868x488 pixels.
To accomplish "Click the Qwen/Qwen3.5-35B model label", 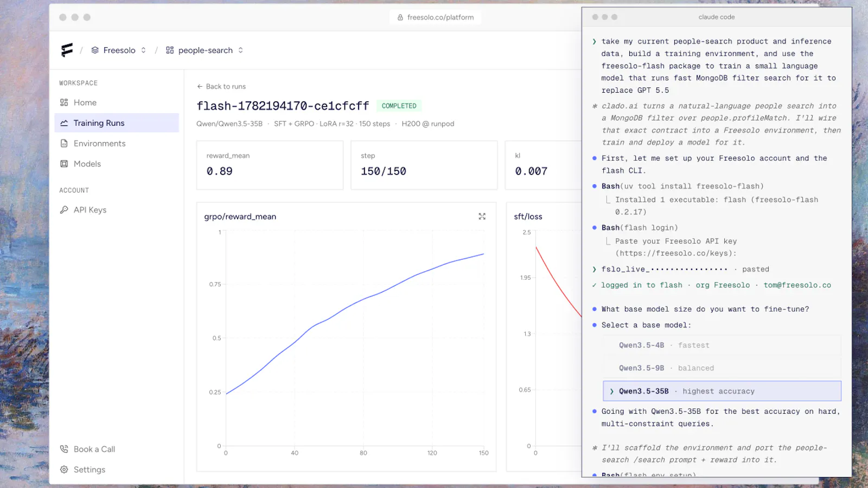I will (x=229, y=124).
